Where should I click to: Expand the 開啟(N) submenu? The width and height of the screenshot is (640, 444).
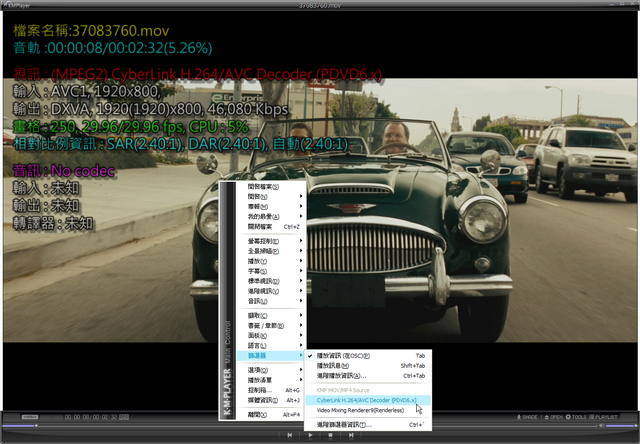(x=271, y=196)
